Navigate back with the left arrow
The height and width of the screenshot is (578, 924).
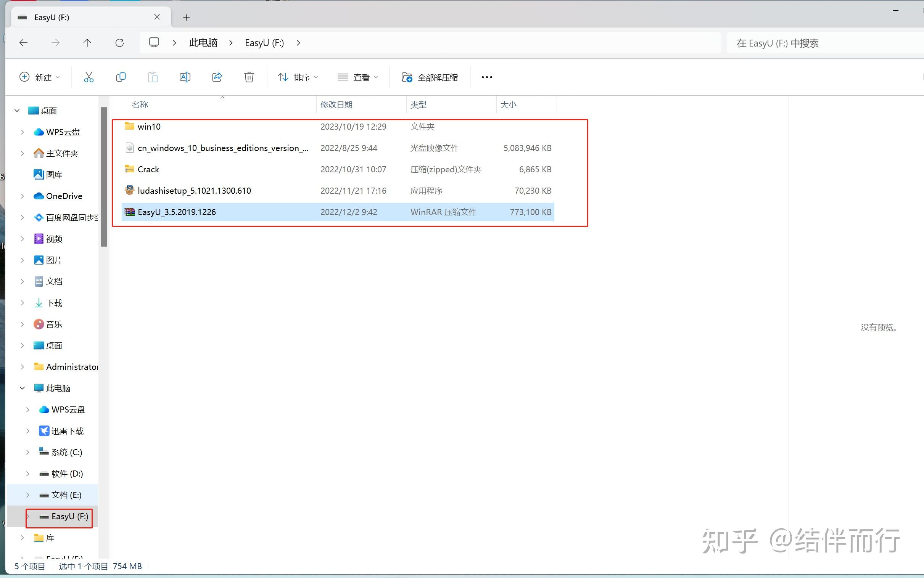(x=23, y=43)
